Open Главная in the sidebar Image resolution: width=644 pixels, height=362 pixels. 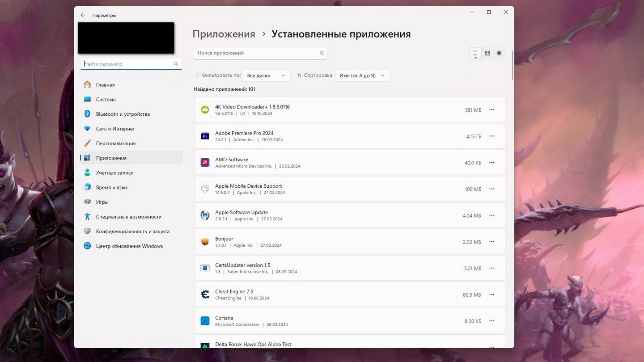click(x=131, y=84)
